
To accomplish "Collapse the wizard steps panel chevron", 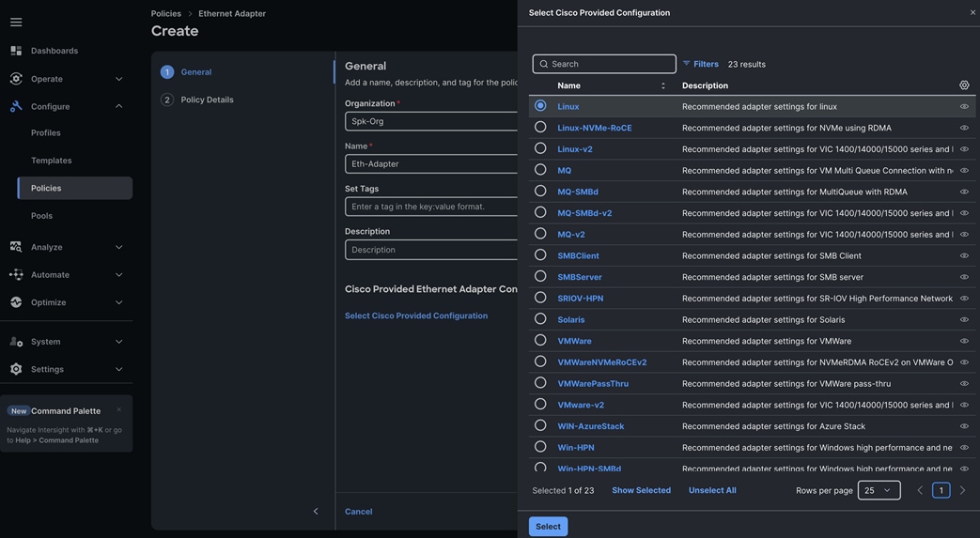I will pos(316,511).
